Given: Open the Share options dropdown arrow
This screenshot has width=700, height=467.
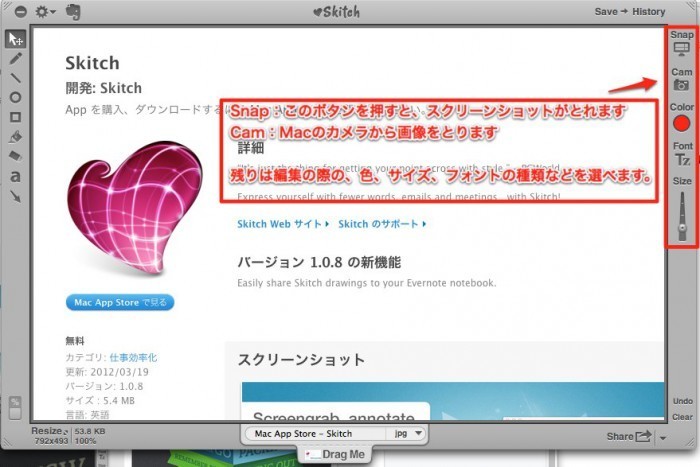Looking at the screenshot, I should click(663, 438).
